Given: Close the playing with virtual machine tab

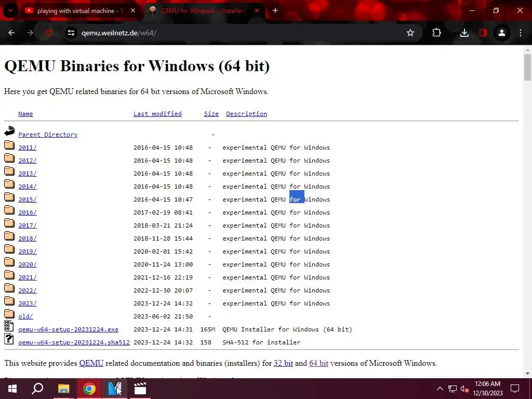Looking at the screenshot, I should [x=133, y=11].
